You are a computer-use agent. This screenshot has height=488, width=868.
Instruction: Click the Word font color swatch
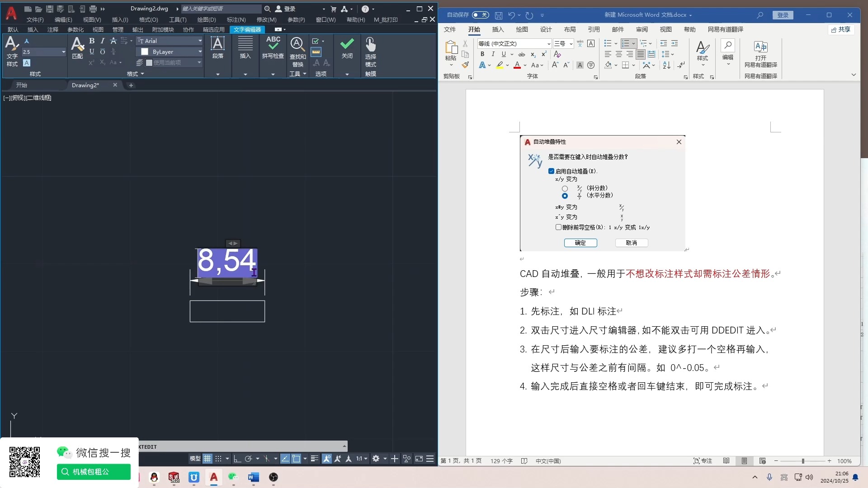tap(517, 65)
